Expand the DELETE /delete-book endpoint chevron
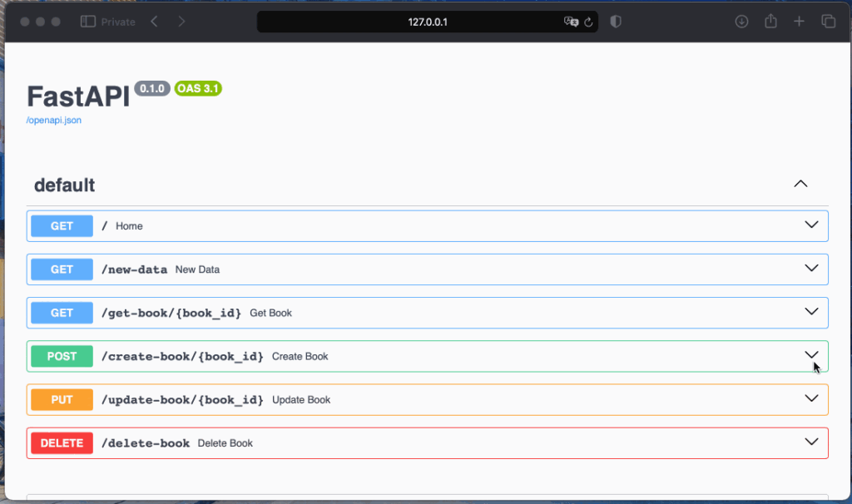The image size is (852, 504). coord(812,442)
